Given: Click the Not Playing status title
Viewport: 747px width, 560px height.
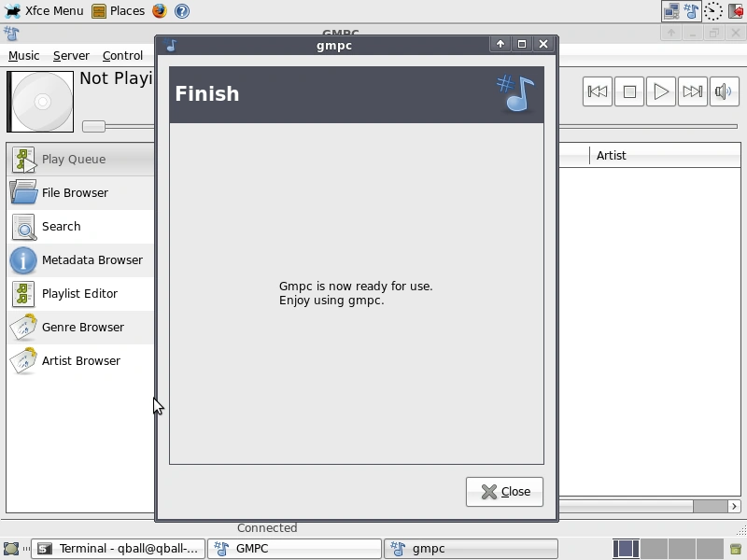Looking at the screenshot, I should (116, 78).
